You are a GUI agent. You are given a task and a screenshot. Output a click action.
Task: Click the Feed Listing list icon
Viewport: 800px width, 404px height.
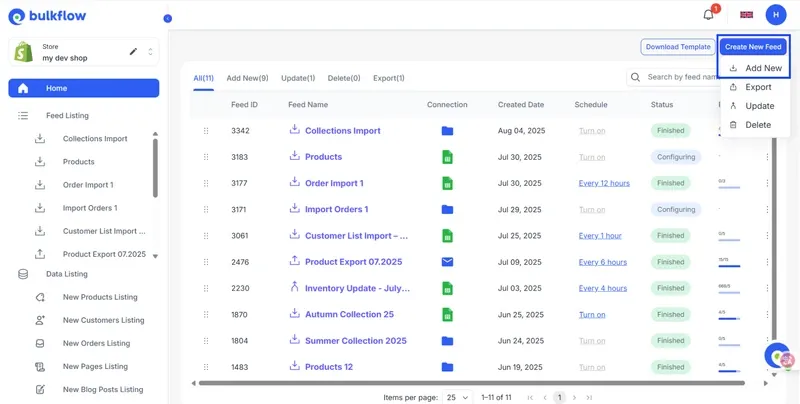click(23, 116)
